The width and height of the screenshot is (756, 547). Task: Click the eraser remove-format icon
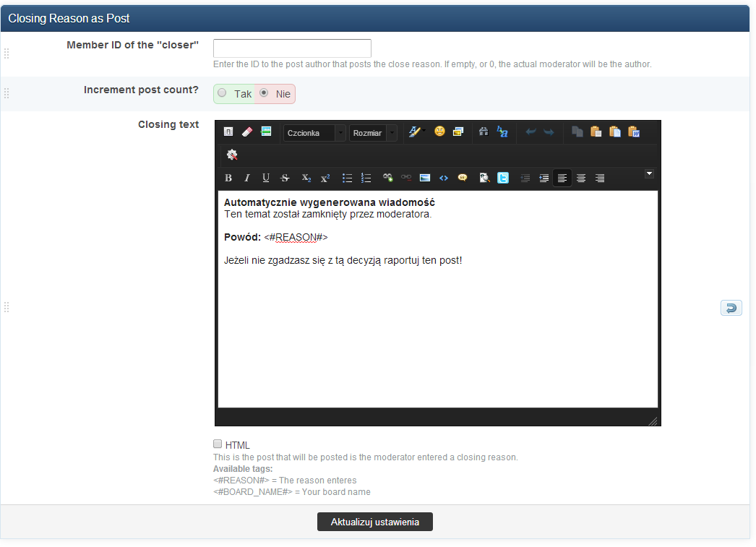point(247,132)
